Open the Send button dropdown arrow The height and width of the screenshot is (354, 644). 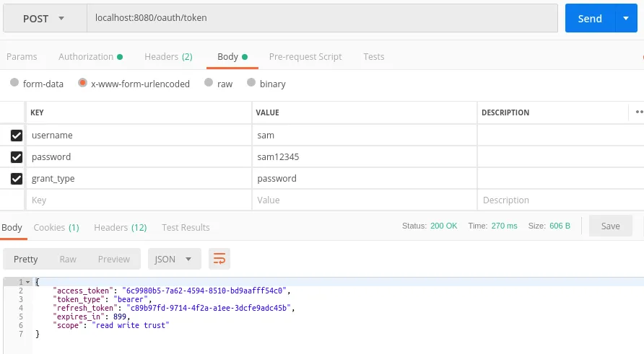[x=625, y=19]
